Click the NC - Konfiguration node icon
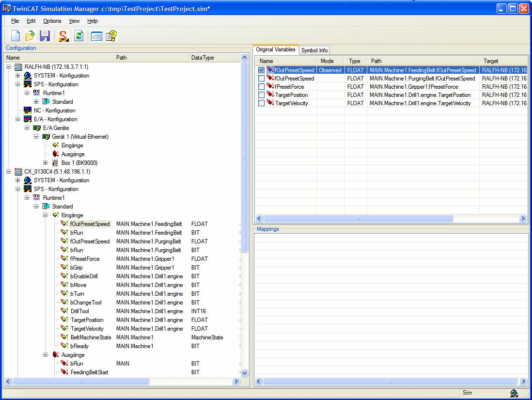The height and width of the screenshot is (400, 532). click(28, 111)
